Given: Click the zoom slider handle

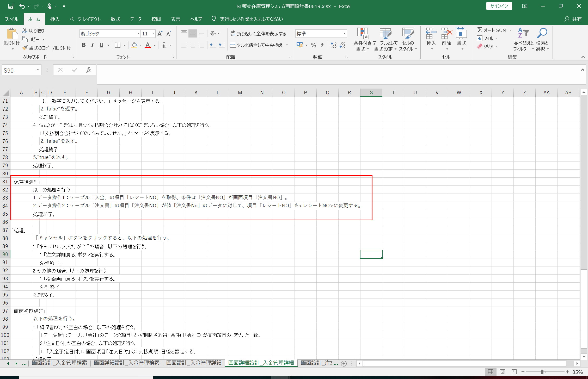Looking at the screenshot, I should coord(542,372).
